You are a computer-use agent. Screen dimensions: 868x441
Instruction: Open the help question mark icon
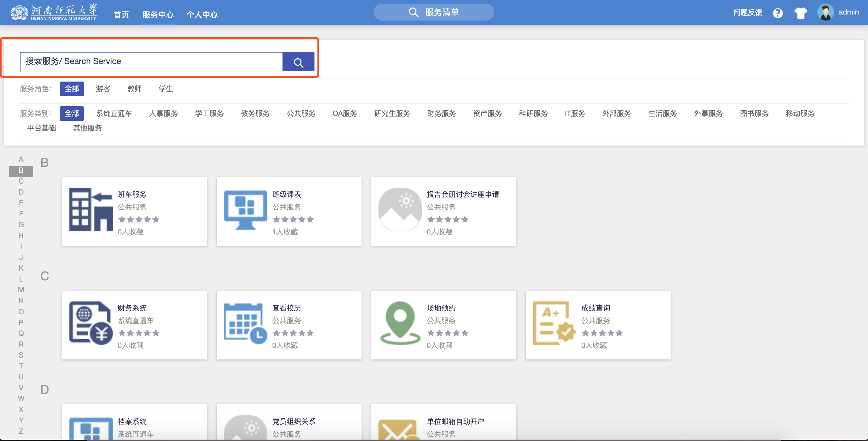tap(778, 13)
